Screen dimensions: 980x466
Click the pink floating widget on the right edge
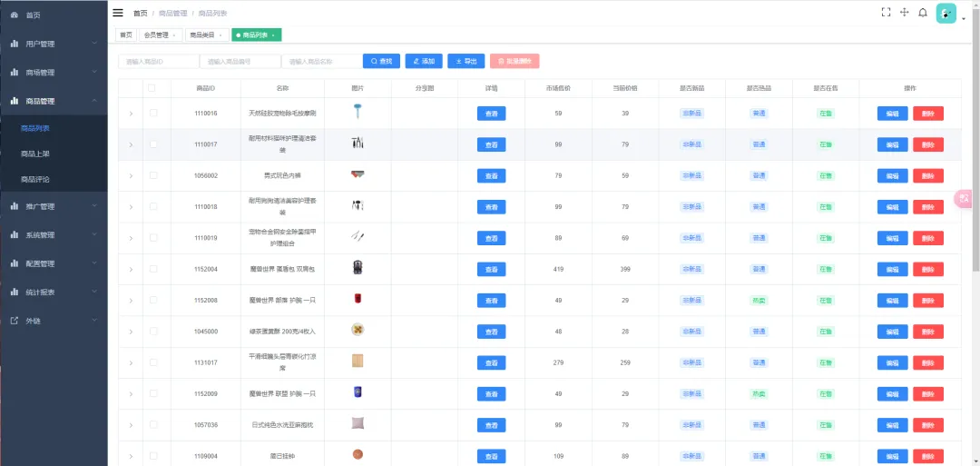pos(965,198)
